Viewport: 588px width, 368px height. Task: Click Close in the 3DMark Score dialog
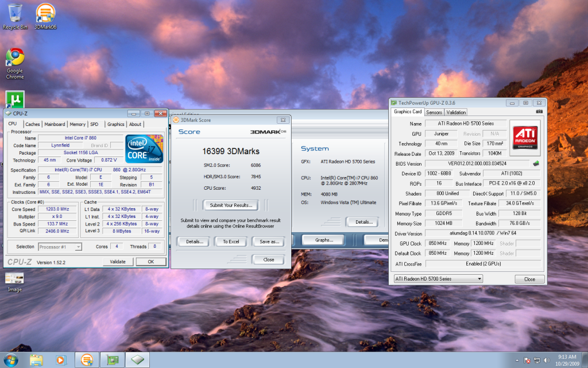[269, 259]
